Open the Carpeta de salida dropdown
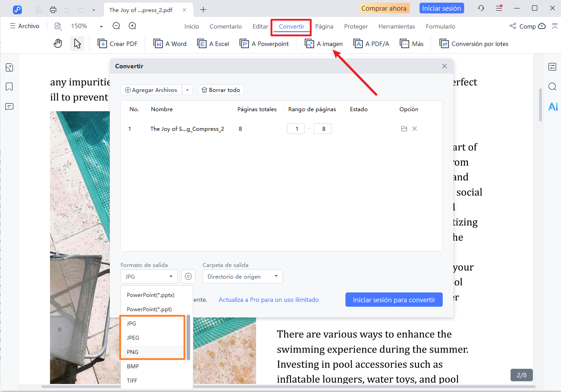The image size is (561, 392). click(x=242, y=276)
